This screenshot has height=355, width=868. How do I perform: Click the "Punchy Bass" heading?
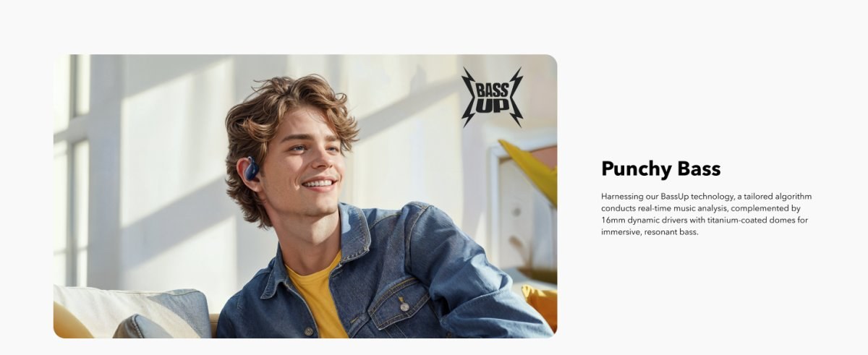pos(660,168)
